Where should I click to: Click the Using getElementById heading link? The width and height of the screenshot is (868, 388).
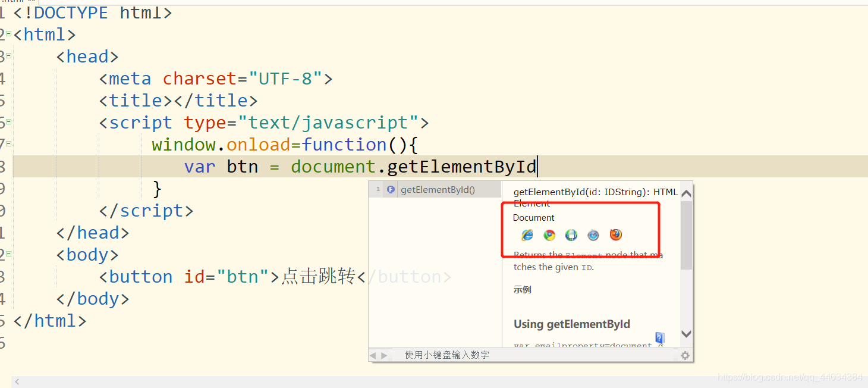572,324
